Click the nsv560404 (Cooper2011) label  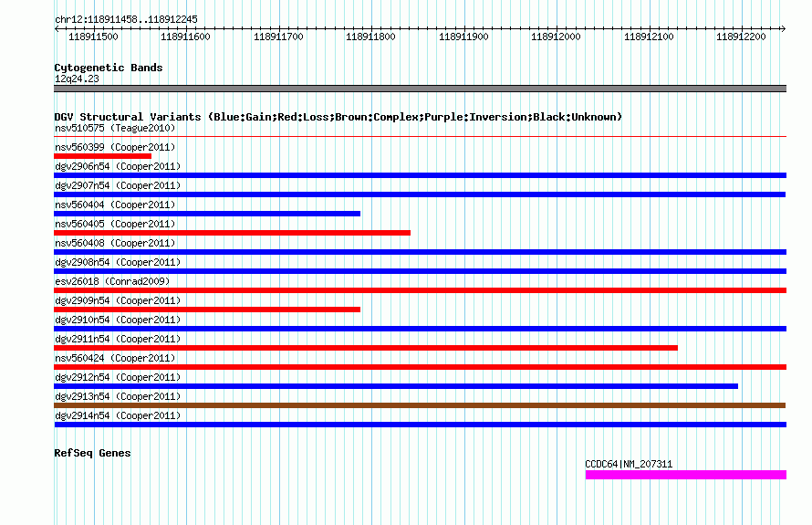pos(115,205)
